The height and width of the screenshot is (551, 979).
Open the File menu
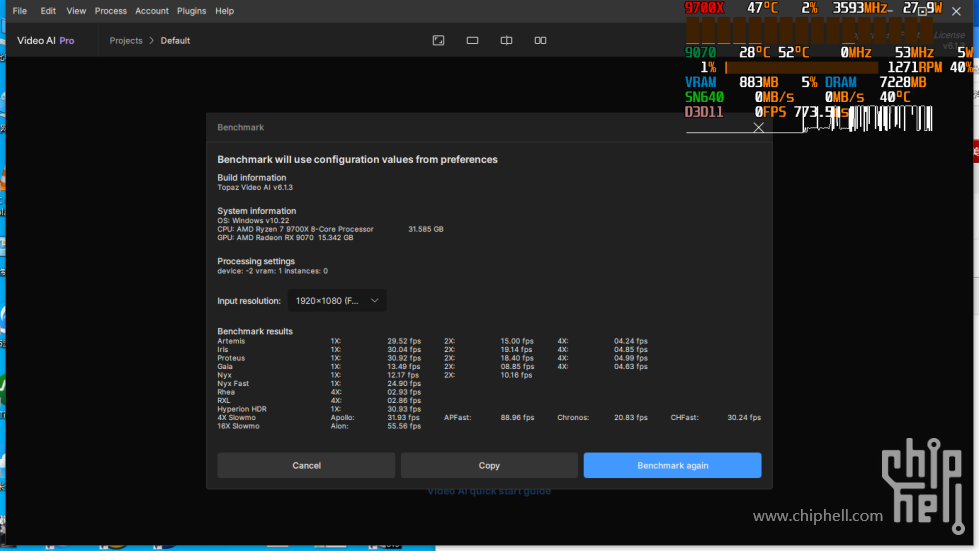[19, 11]
